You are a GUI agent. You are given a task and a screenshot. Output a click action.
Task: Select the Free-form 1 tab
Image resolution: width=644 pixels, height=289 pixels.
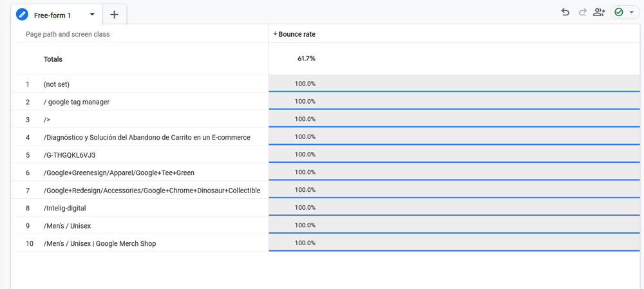pyautogui.click(x=53, y=15)
